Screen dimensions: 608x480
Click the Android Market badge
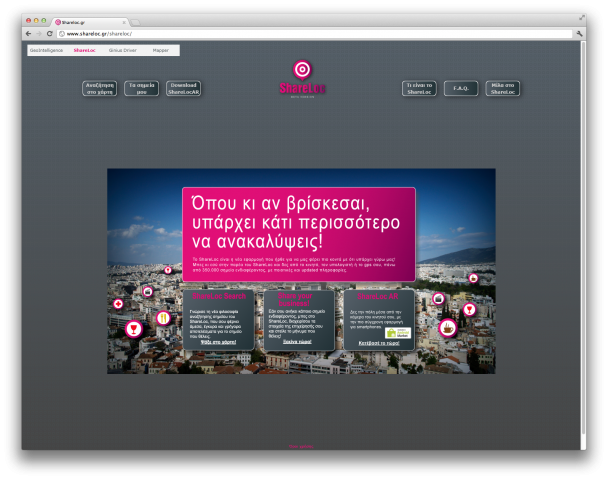pyautogui.click(x=398, y=333)
